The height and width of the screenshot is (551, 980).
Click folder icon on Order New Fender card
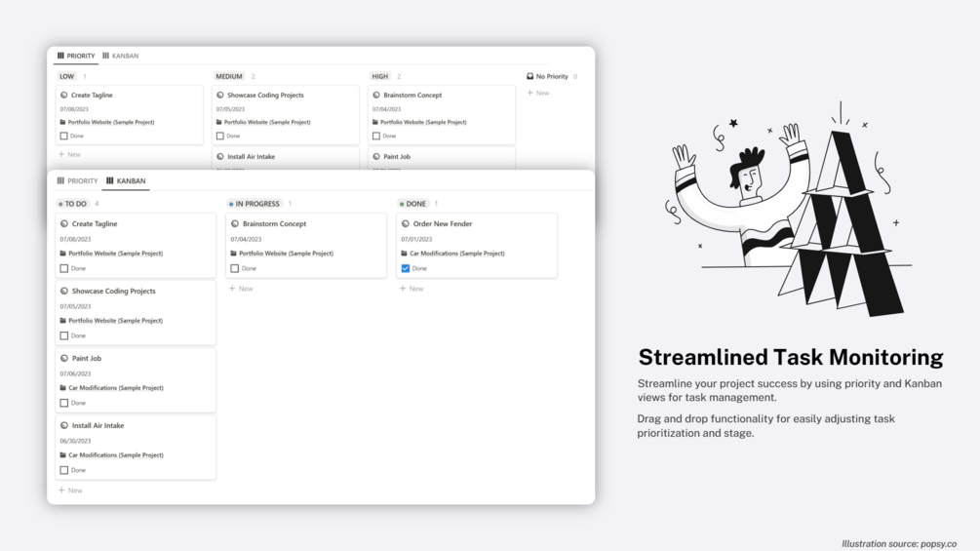[x=405, y=253]
